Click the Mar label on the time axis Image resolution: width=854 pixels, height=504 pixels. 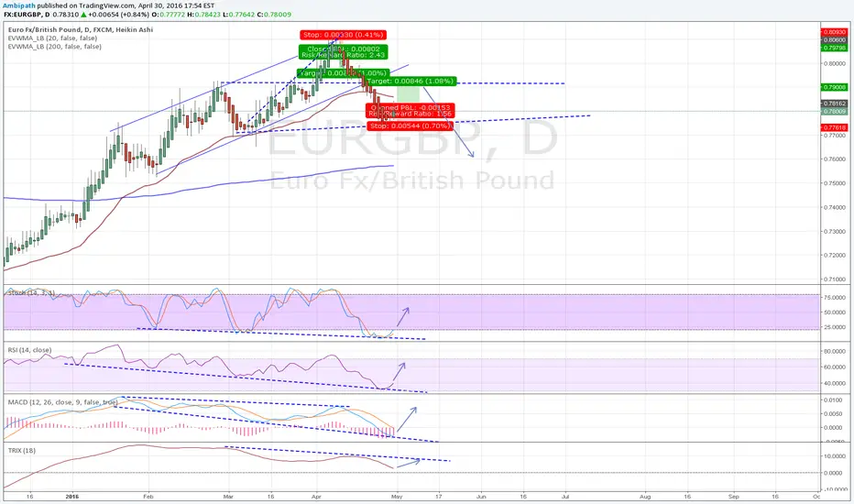coord(228,497)
